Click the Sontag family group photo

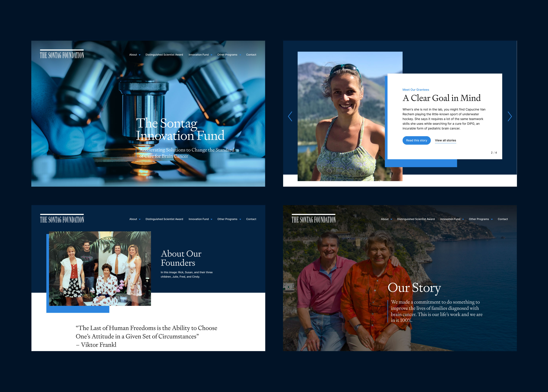100,269
